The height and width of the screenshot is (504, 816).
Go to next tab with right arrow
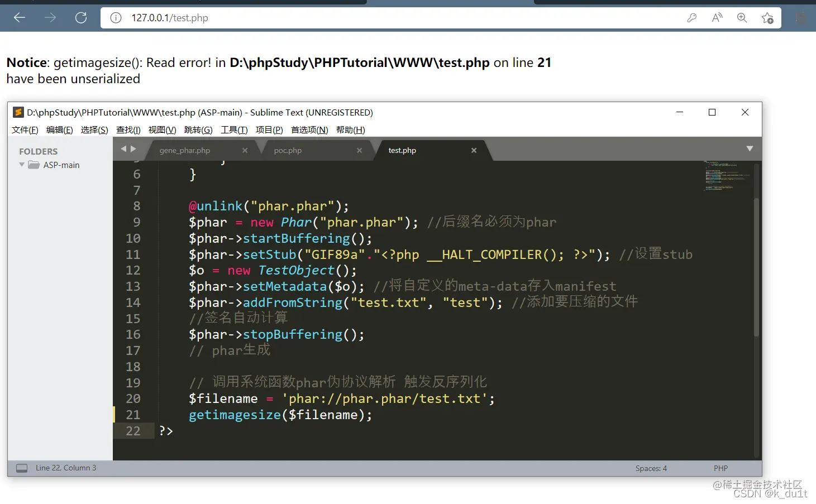coord(133,148)
